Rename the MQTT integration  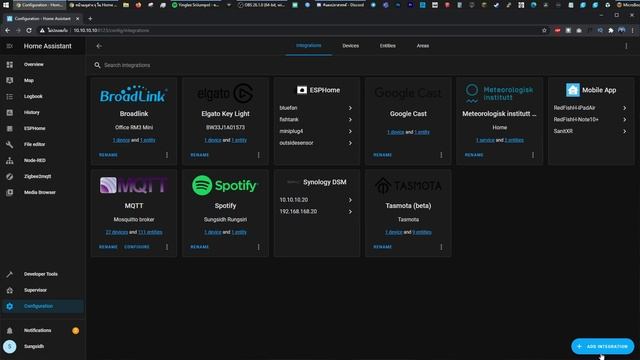pos(108,247)
